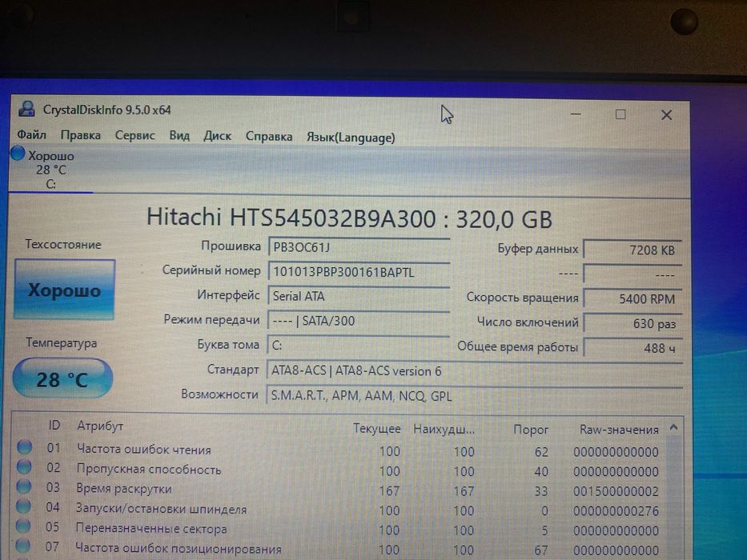
Task: Click the Текущее column header
Action: pyautogui.click(x=377, y=429)
